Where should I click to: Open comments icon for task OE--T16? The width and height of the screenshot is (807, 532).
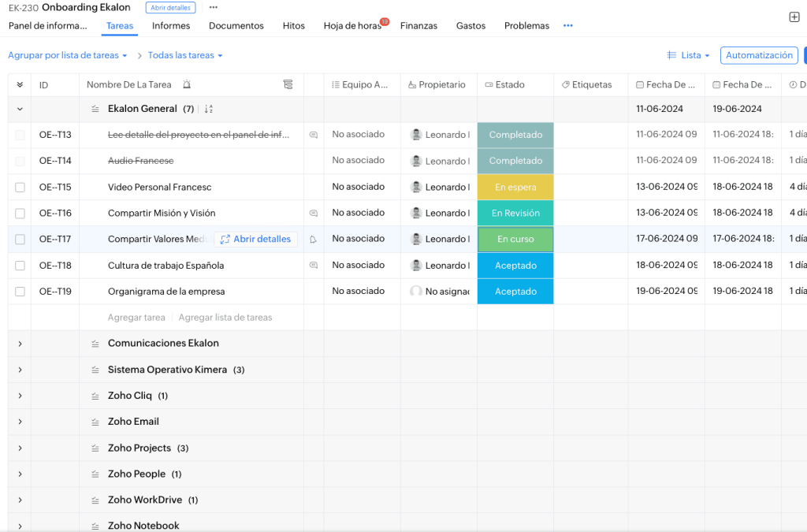pyautogui.click(x=313, y=213)
